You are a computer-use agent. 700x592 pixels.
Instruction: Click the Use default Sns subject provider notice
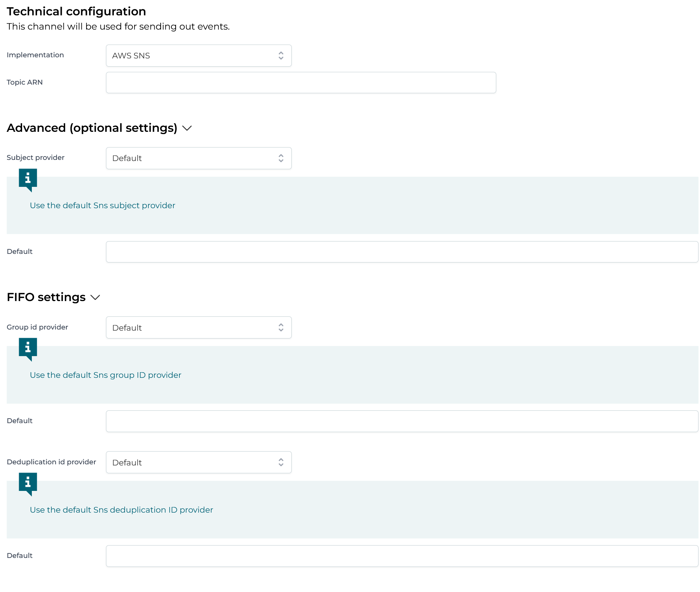point(102,205)
